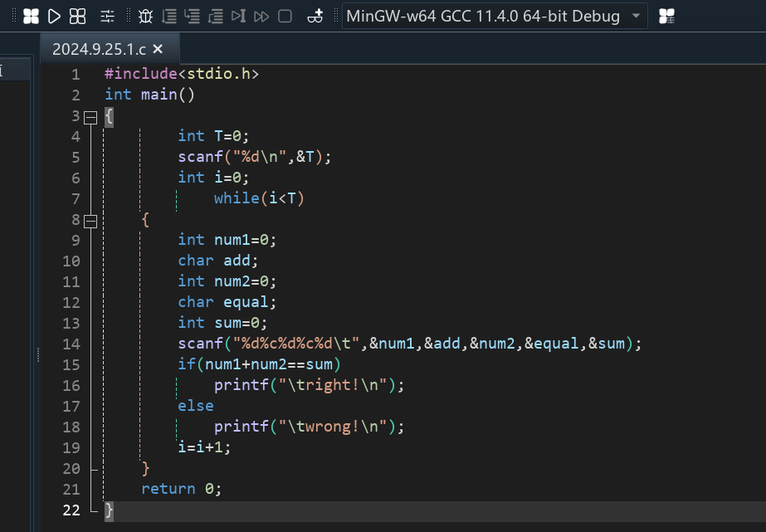Click the Step Out debug icon
The width and height of the screenshot is (766, 532).
coord(216,16)
